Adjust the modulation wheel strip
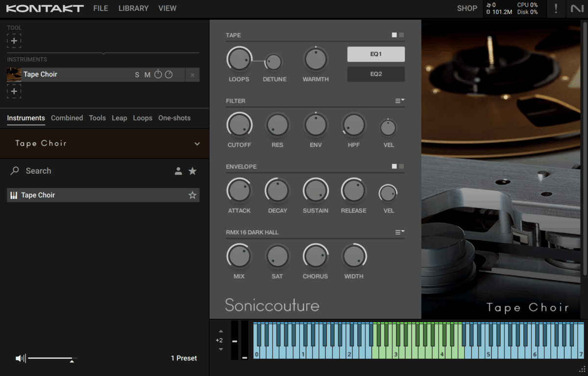Viewport: 588px width, 376px height. tap(245, 341)
